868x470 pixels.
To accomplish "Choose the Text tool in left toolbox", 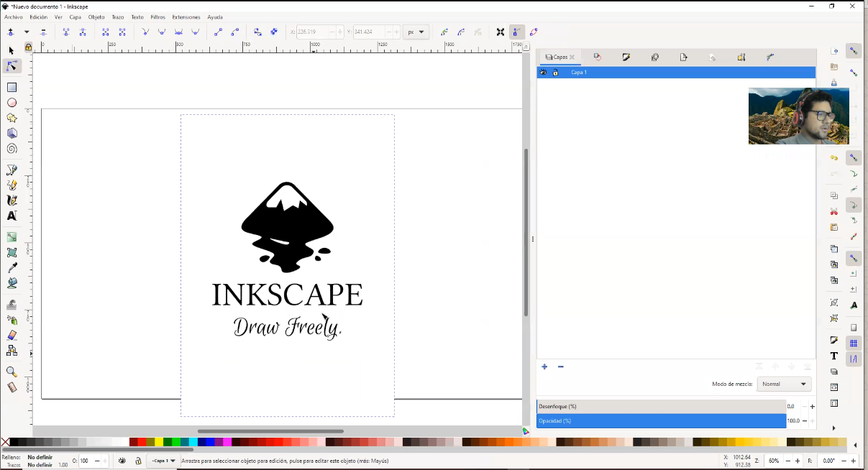I will tap(12, 216).
